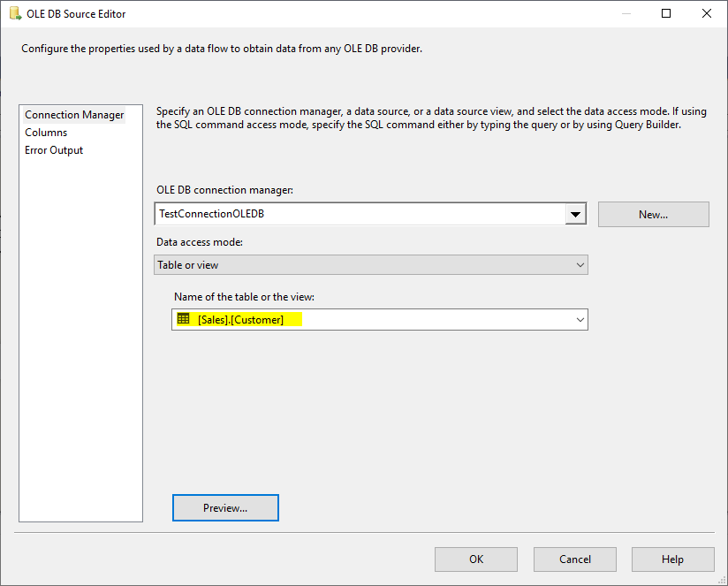
Task: Click the table grid icon beside [Sales].[Customer]
Action: coord(184,319)
